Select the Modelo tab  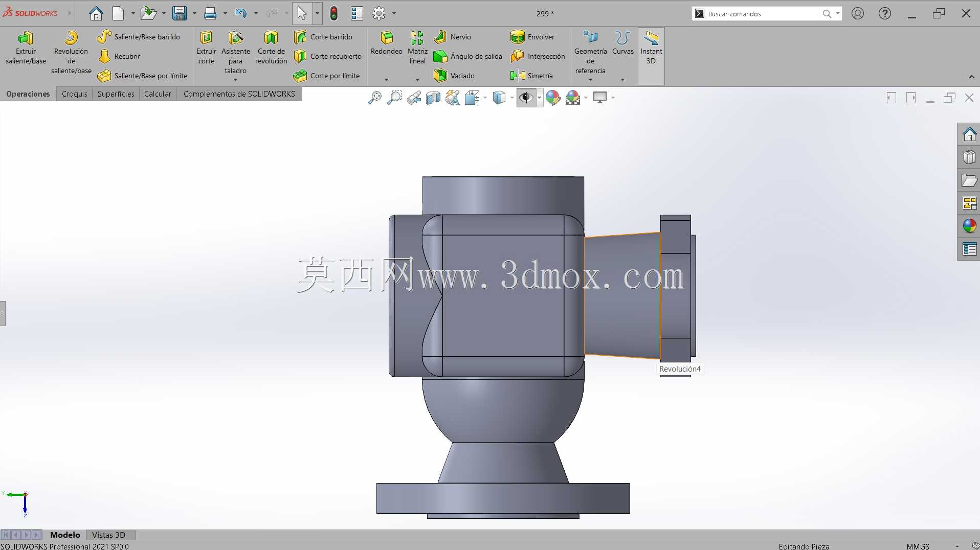(65, 535)
